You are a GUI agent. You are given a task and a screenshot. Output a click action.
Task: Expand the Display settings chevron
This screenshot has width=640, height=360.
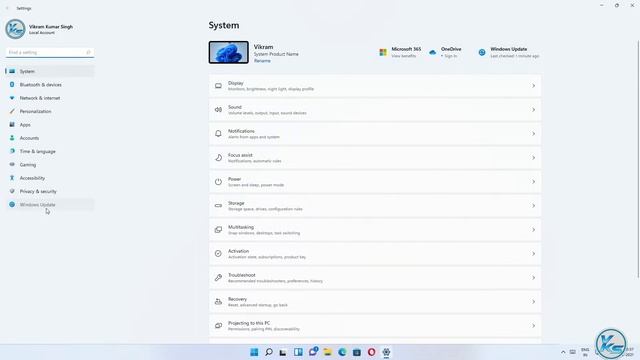(533, 86)
